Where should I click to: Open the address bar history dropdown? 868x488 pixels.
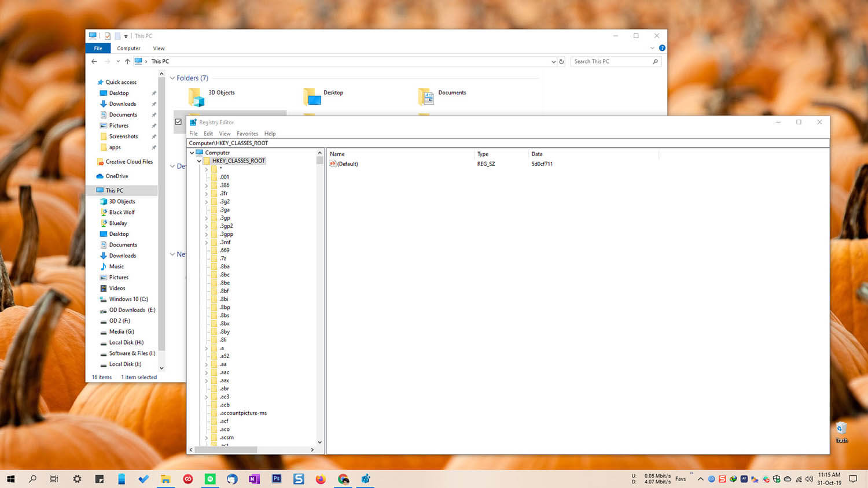(553, 61)
